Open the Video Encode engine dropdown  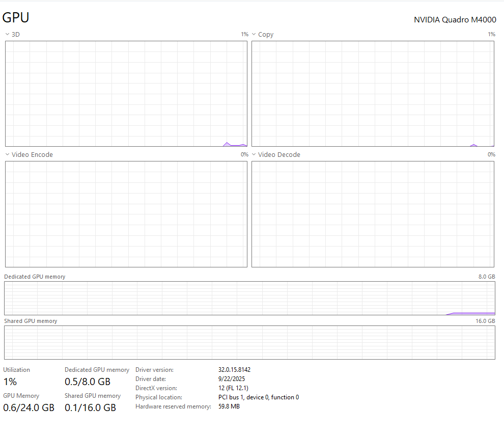(x=7, y=155)
